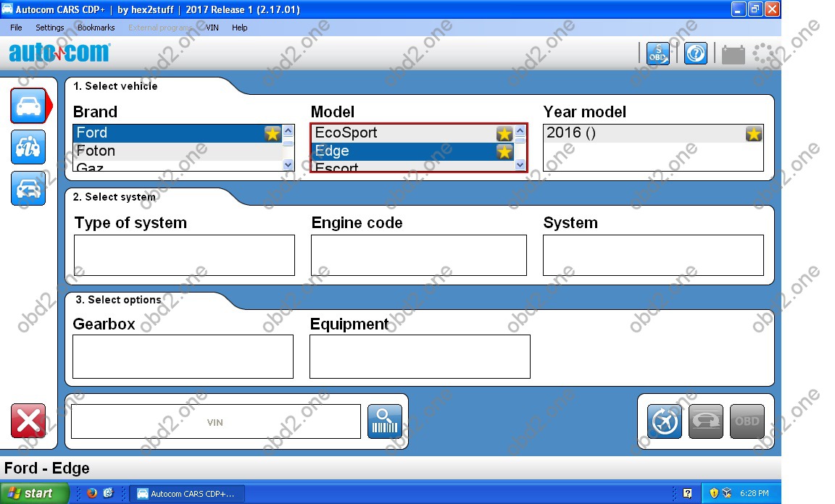
Task: Select Edge in the Model list
Action: click(x=412, y=151)
